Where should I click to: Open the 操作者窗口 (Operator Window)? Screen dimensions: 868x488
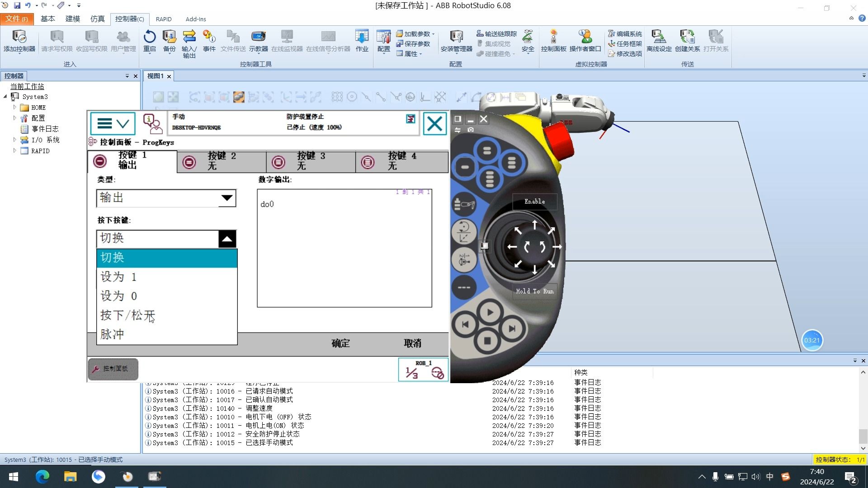(585, 41)
